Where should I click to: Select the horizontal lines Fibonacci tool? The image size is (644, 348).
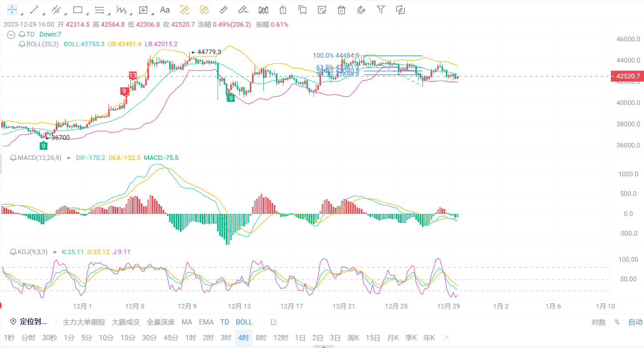[x=99, y=9]
